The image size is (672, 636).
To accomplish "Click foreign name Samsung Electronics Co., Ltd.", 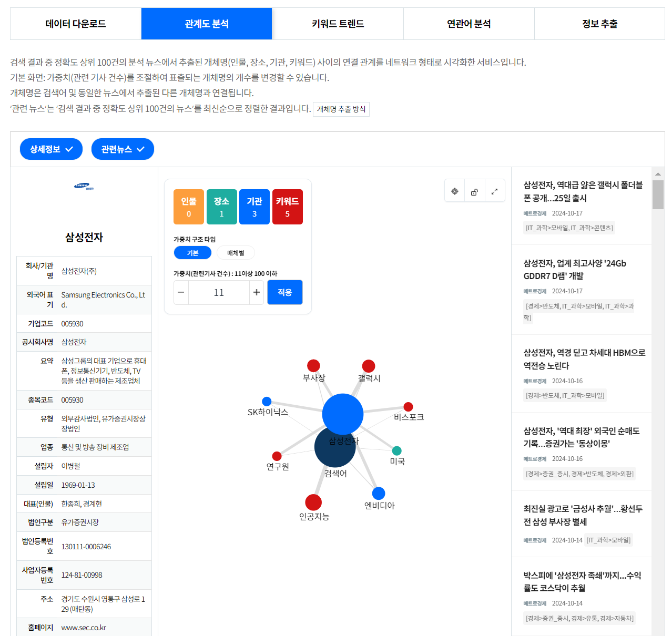I will [x=104, y=300].
